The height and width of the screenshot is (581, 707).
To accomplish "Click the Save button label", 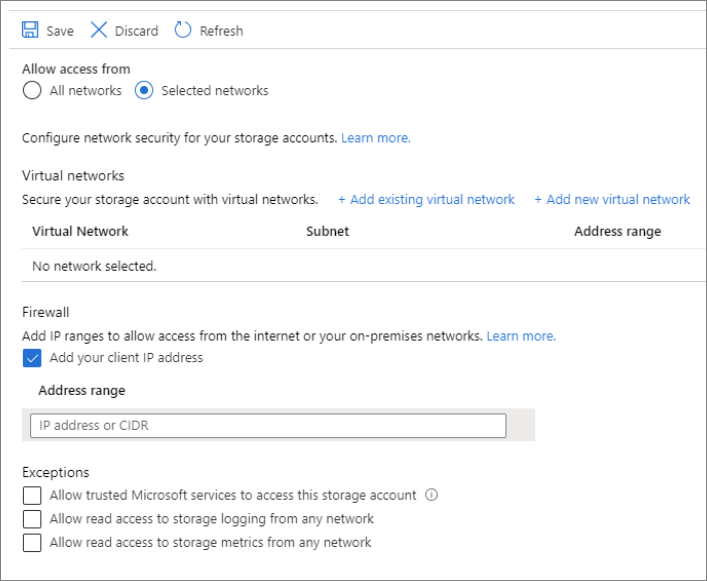I will 60,31.
